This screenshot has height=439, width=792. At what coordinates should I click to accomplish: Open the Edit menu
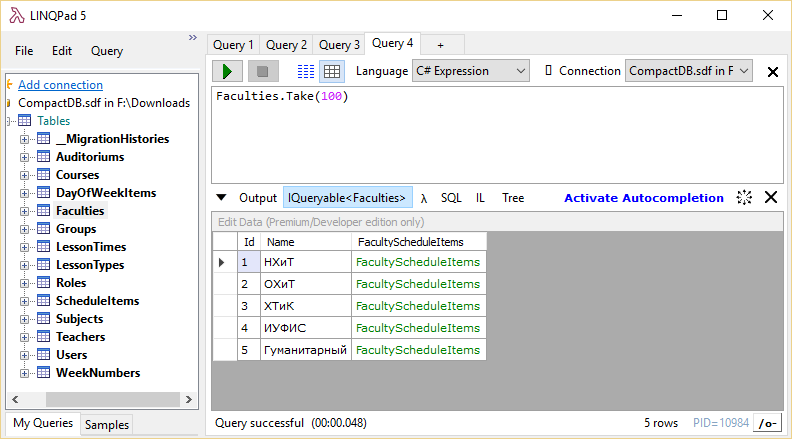pos(62,51)
